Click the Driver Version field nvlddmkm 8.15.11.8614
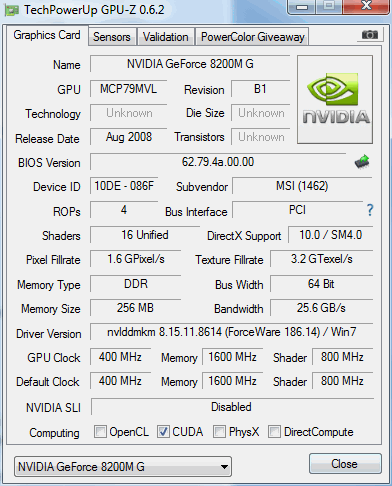This screenshot has height=486, width=392. pos(232,332)
